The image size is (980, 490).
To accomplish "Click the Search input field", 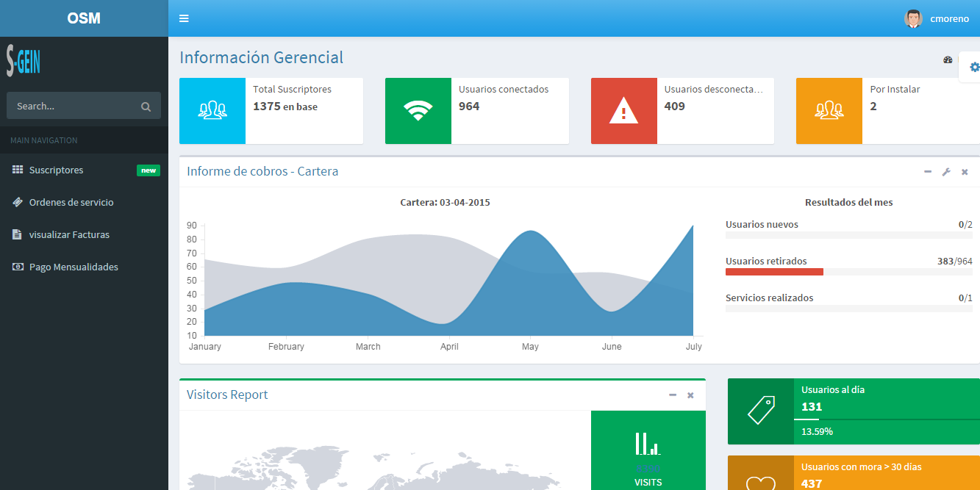I will point(74,107).
